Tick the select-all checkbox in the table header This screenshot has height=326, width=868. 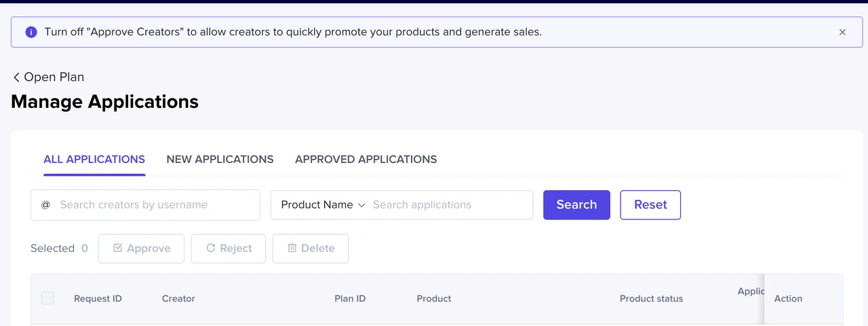point(47,298)
